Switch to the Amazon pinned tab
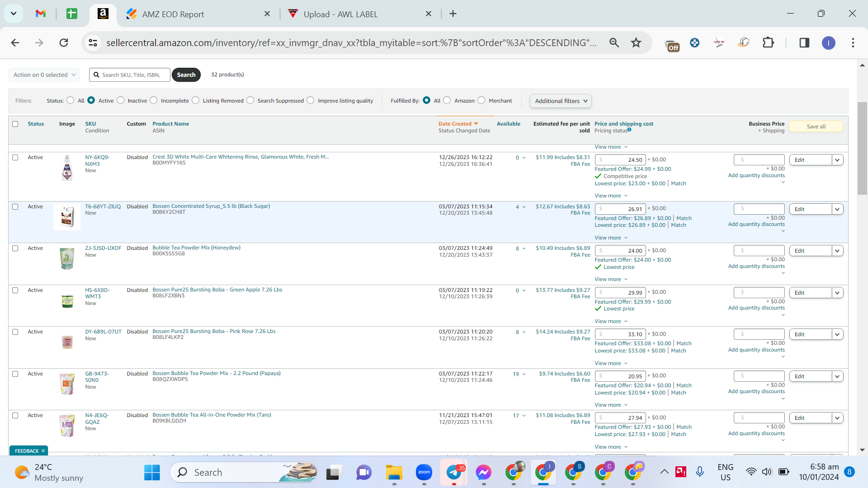 (x=103, y=14)
